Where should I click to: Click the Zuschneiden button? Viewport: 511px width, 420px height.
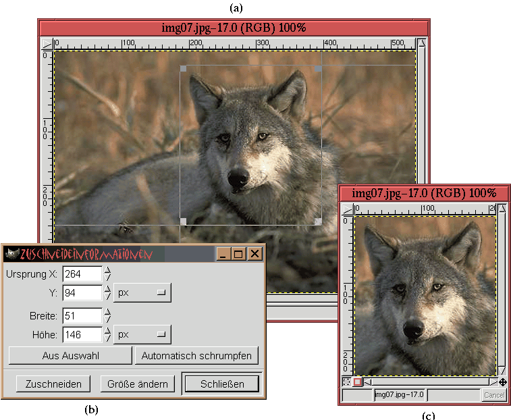coord(53,384)
